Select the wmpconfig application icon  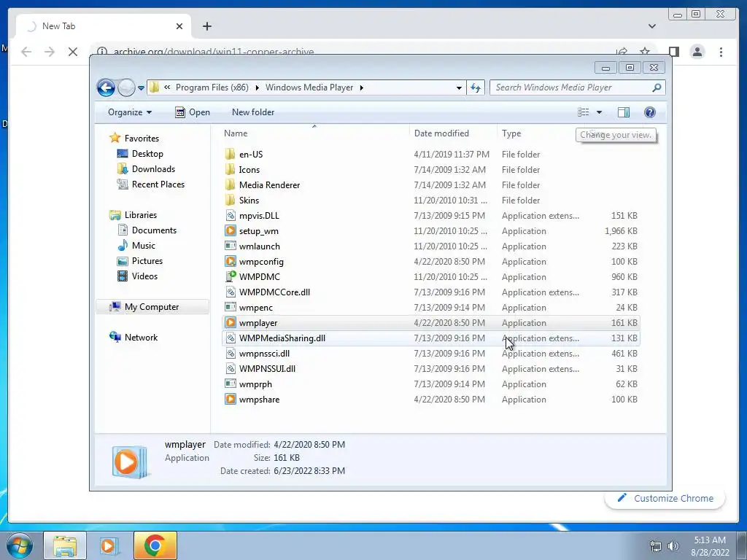point(230,262)
